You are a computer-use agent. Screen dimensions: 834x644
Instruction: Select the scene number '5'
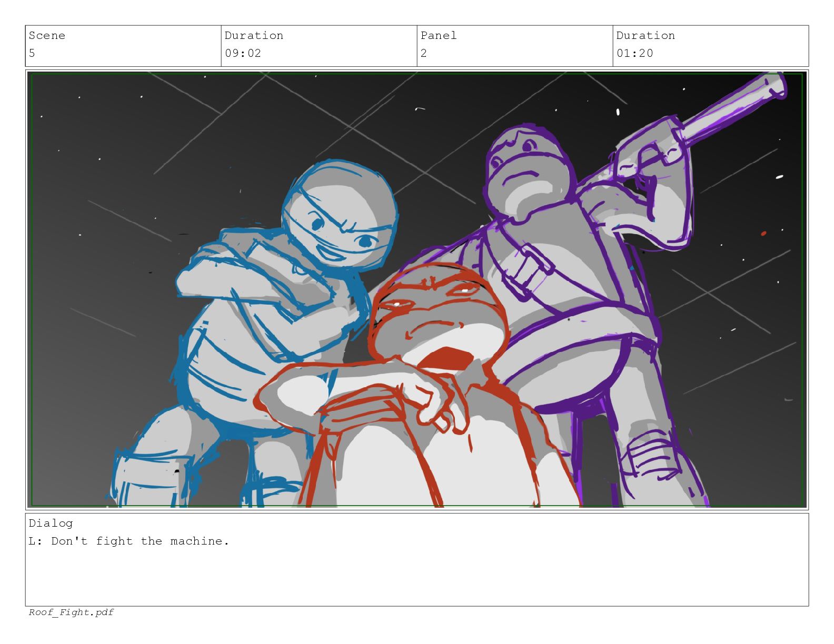pyautogui.click(x=32, y=53)
